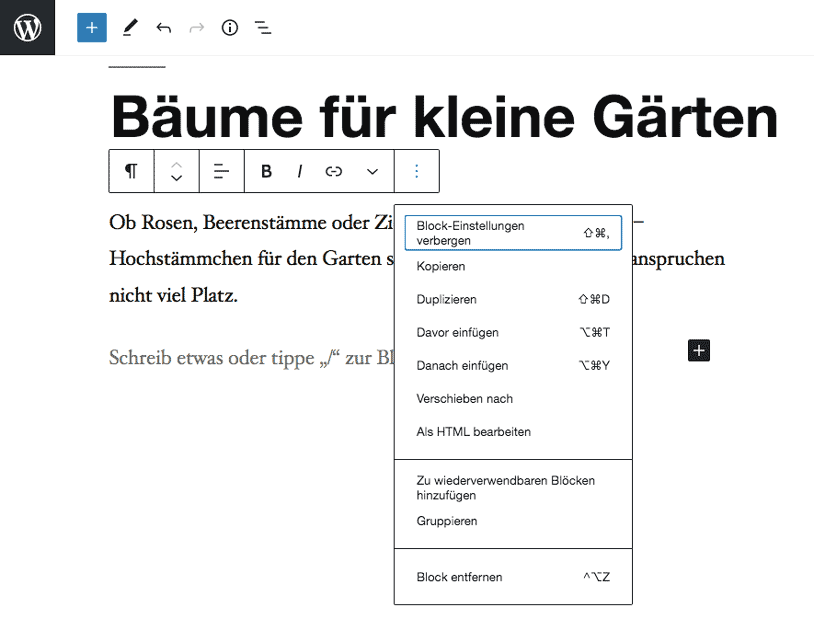Open the content info details icon
This screenshot has height=619, width=814.
coord(229,28)
